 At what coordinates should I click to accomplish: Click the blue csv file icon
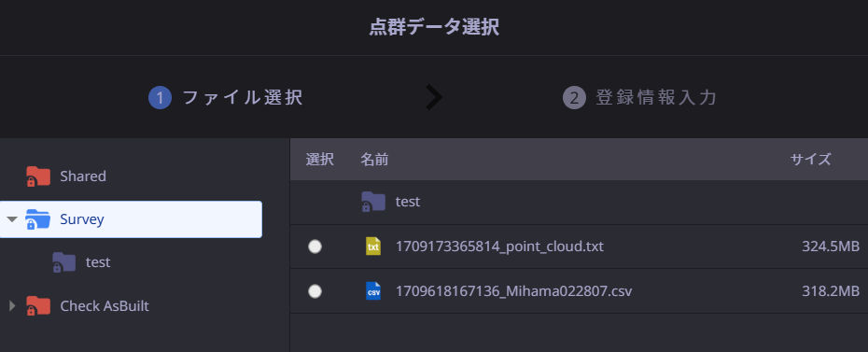[373, 291]
